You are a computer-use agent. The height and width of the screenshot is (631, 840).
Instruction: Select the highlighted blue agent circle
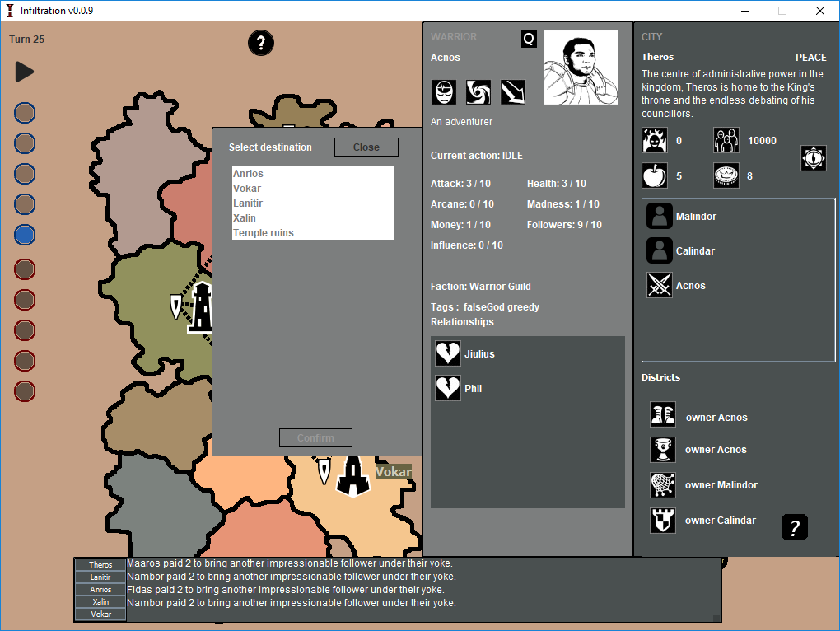click(x=25, y=235)
